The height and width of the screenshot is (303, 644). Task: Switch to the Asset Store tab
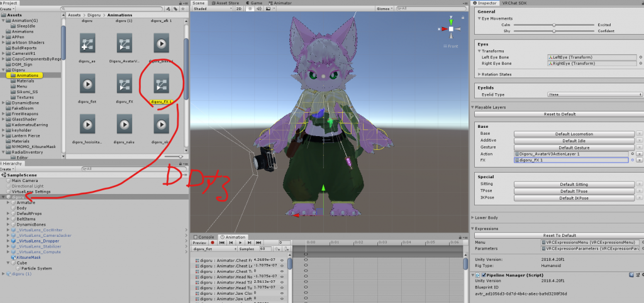pos(225,3)
